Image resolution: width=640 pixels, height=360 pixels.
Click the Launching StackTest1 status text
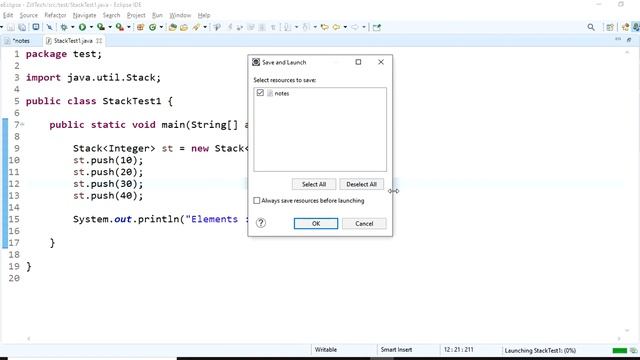(x=540, y=350)
